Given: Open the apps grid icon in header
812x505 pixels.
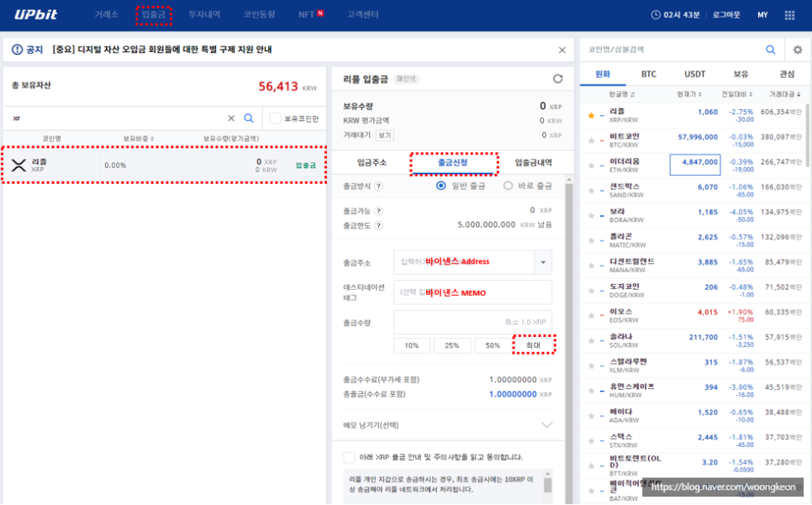Looking at the screenshot, I should point(789,15).
